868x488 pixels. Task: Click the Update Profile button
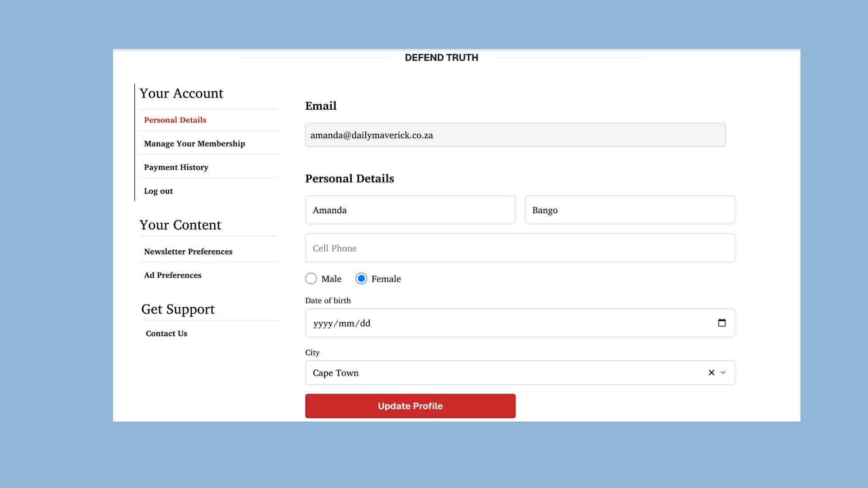410,406
